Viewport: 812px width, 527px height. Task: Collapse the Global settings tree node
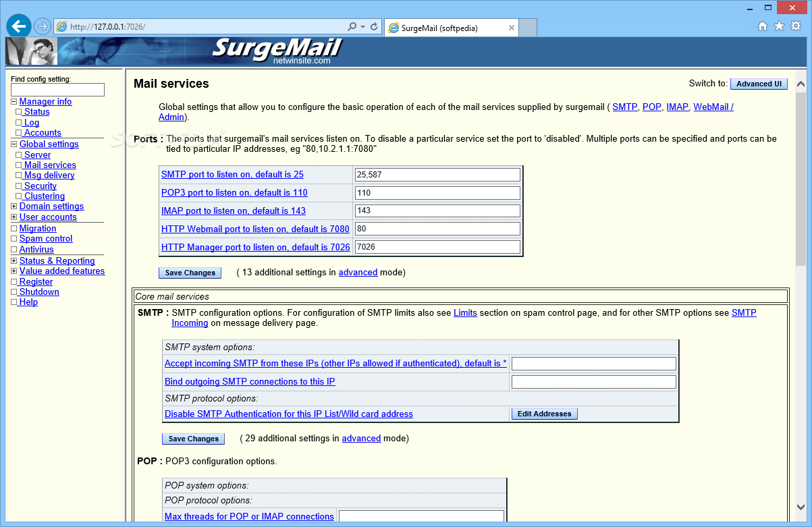point(14,144)
